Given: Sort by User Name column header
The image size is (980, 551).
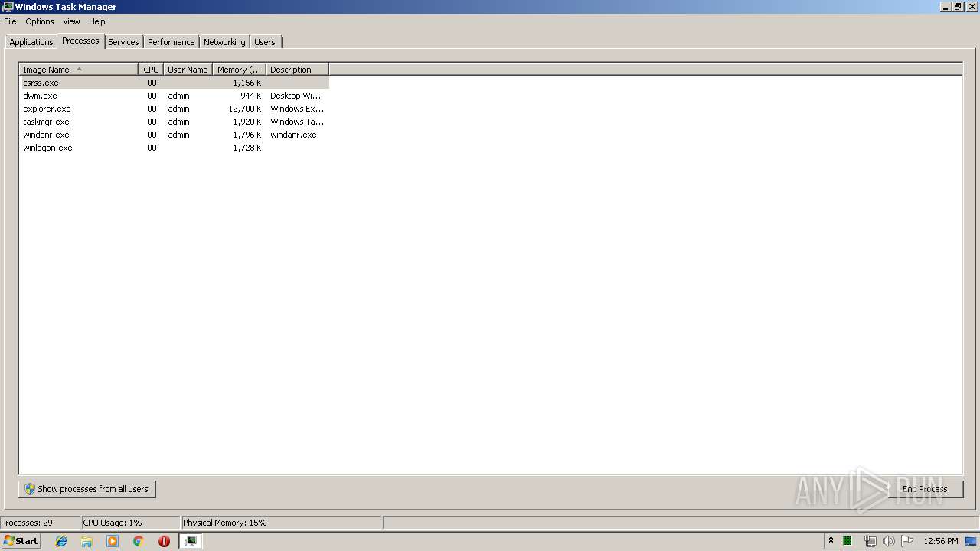Looking at the screenshot, I should 188,70.
